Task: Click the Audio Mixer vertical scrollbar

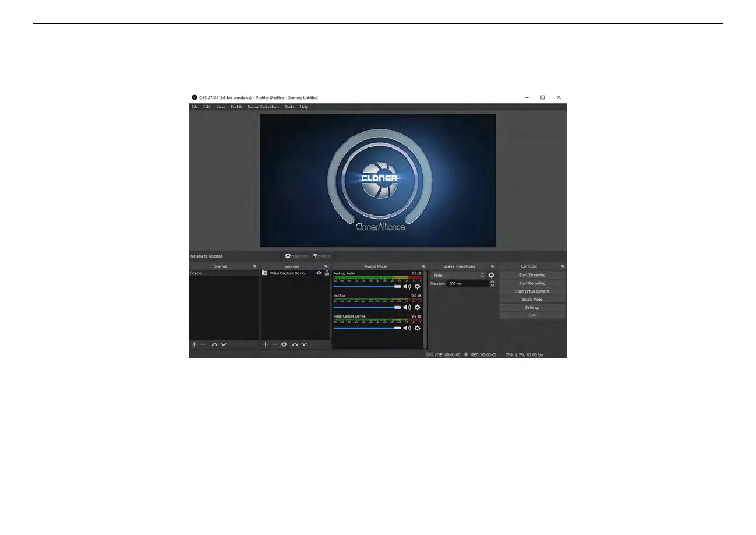Action: click(x=425, y=309)
